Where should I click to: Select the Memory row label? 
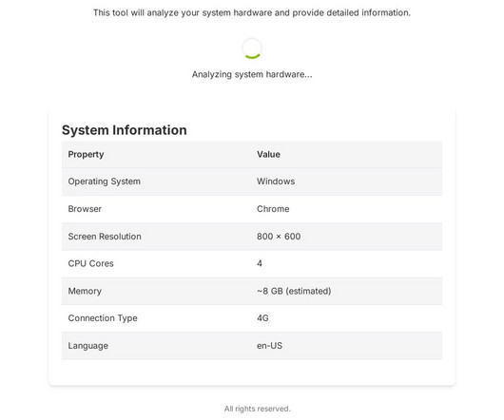(85, 291)
